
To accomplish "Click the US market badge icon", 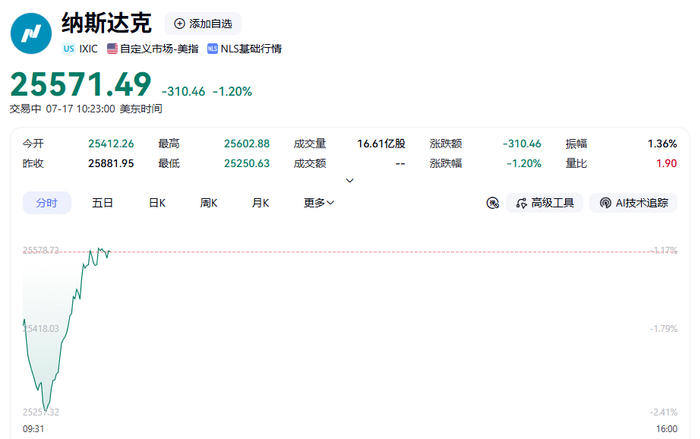I will [68, 49].
